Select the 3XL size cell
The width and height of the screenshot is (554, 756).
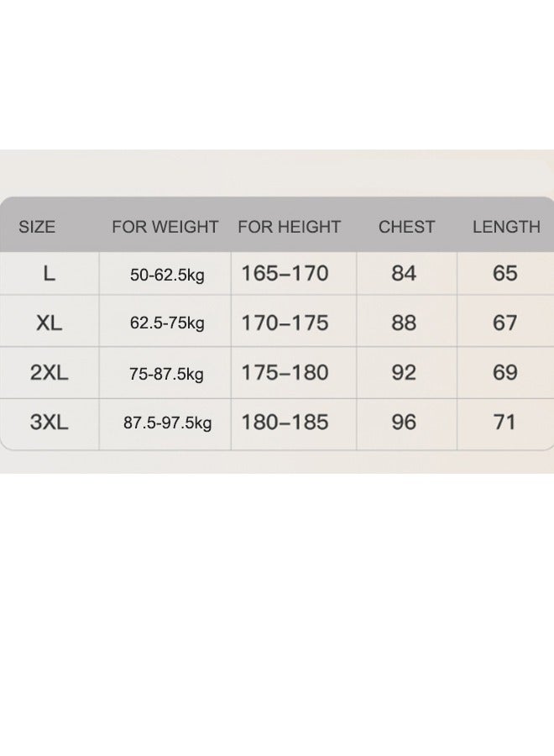50,422
